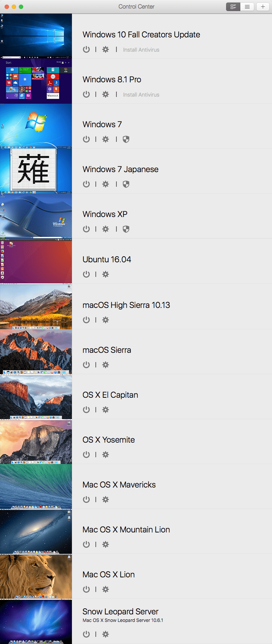Image resolution: width=272 pixels, height=644 pixels.
Task: Select the OS X El Capitan title
Action: (110, 395)
